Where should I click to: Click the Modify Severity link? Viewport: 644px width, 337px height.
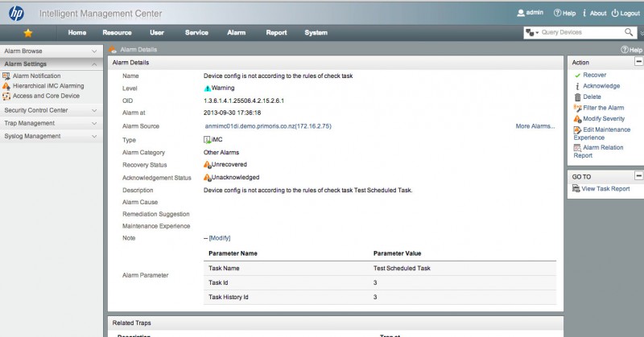tap(605, 118)
